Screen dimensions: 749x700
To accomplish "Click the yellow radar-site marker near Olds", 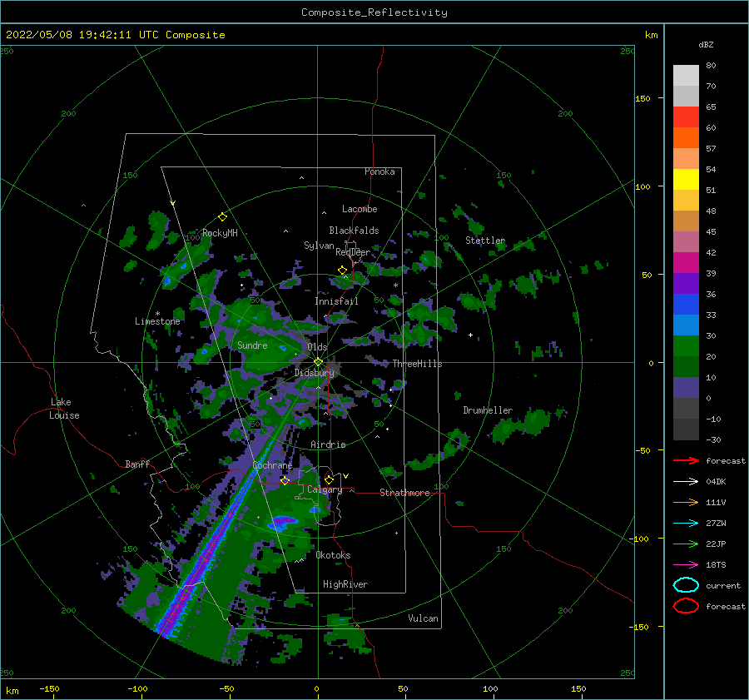I will pyautogui.click(x=318, y=362).
